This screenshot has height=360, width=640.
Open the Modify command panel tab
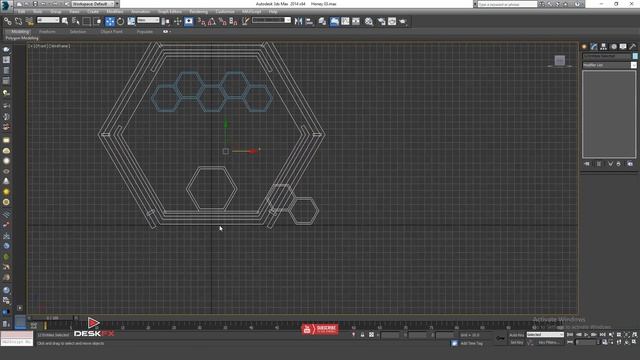tap(594, 47)
